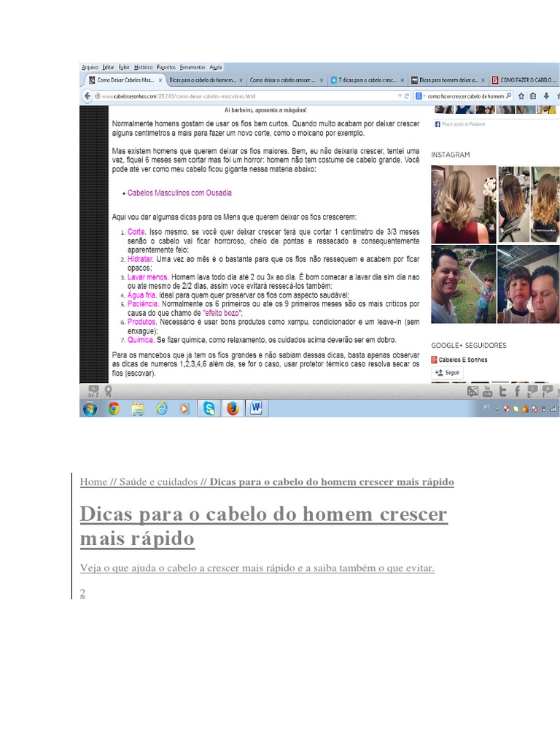This screenshot has width=560, height=747.
Task: Click the Firefox back arrow button
Action: [87, 96]
